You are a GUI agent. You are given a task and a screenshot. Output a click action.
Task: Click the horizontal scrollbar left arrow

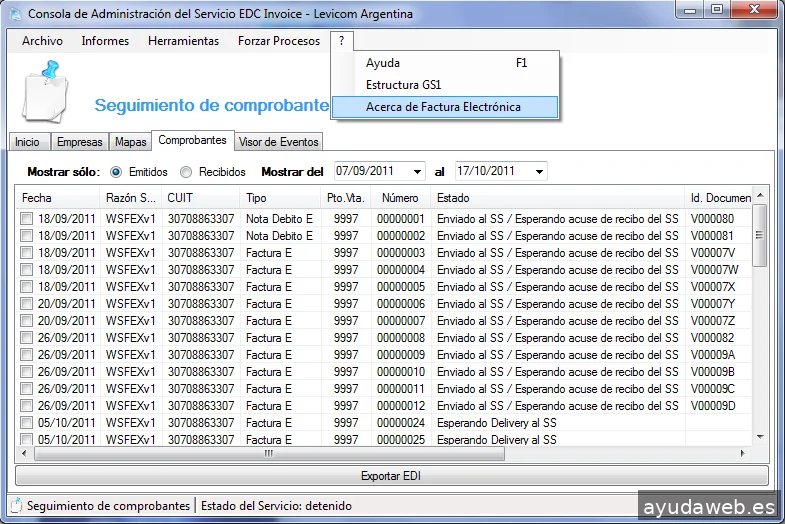pyautogui.click(x=23, y=451)
